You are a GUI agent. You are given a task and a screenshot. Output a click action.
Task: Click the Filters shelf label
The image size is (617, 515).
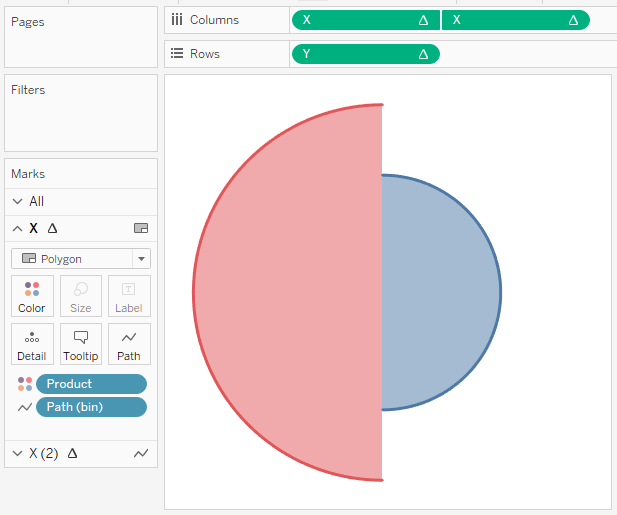(x=28, y=90)
